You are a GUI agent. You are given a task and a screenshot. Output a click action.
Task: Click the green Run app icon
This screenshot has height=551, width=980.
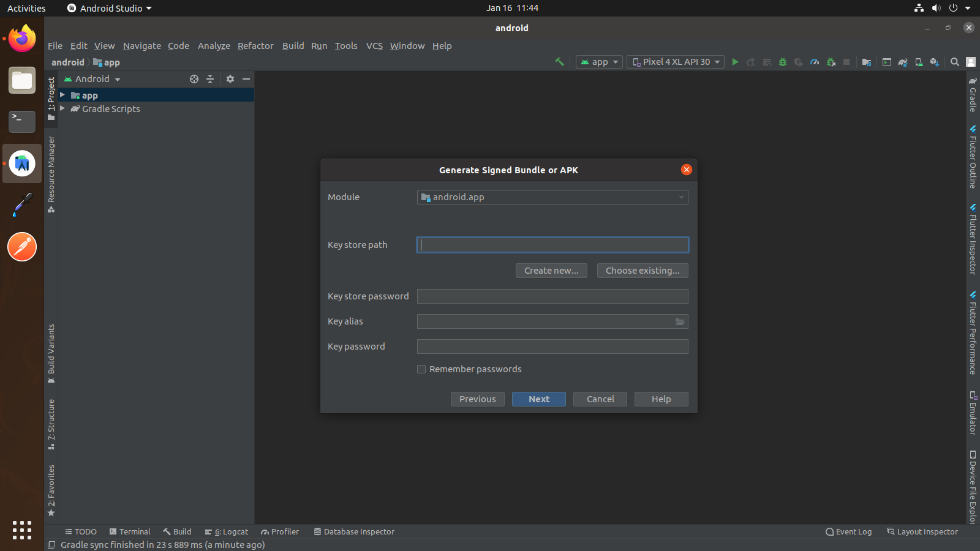tap(735, 62)
